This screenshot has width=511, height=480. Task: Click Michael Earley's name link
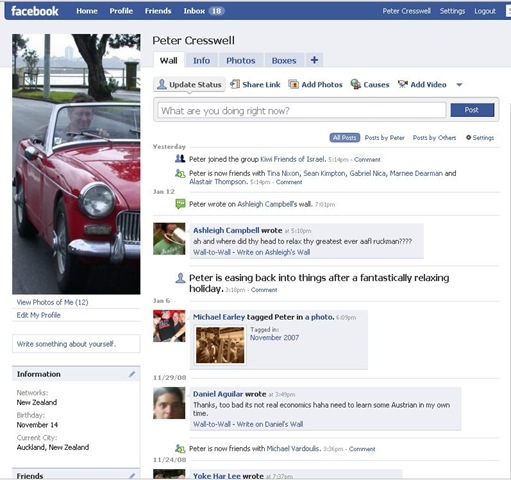[219, 317]
